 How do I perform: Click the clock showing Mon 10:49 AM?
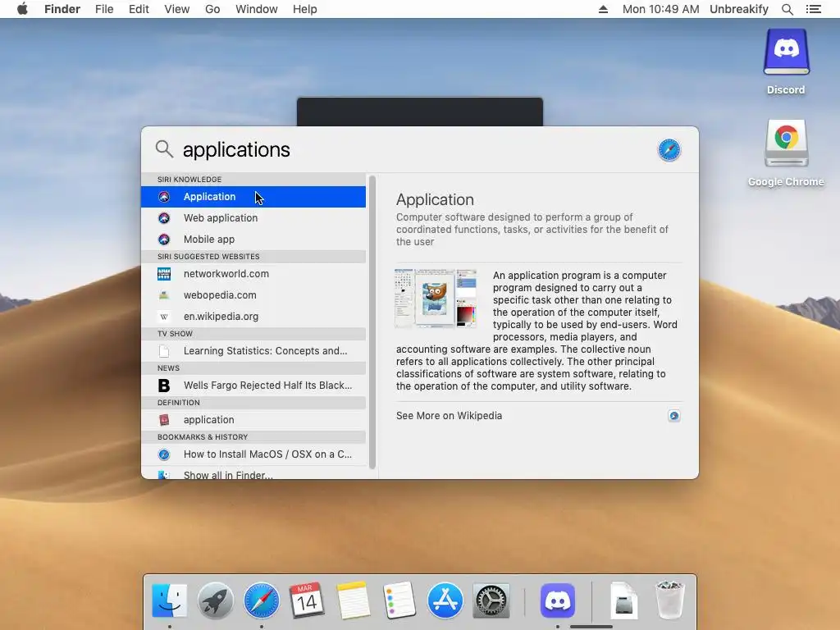(660, 9)
